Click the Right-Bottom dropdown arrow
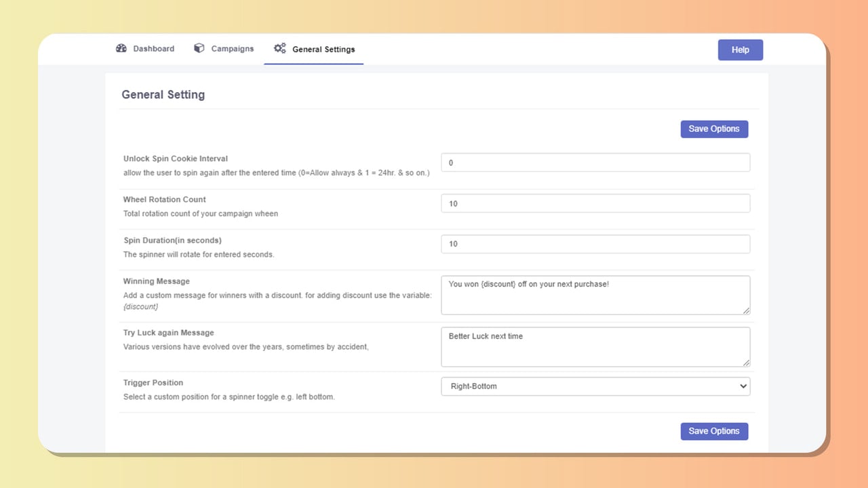 [743, 386]
